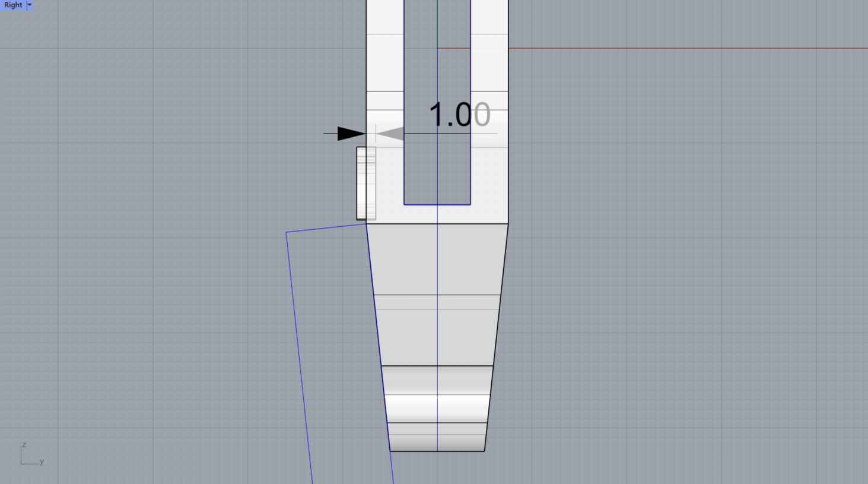Click the Right viewport title label
Viewport: 868px width, 484px height.
(x=13, y=5)
